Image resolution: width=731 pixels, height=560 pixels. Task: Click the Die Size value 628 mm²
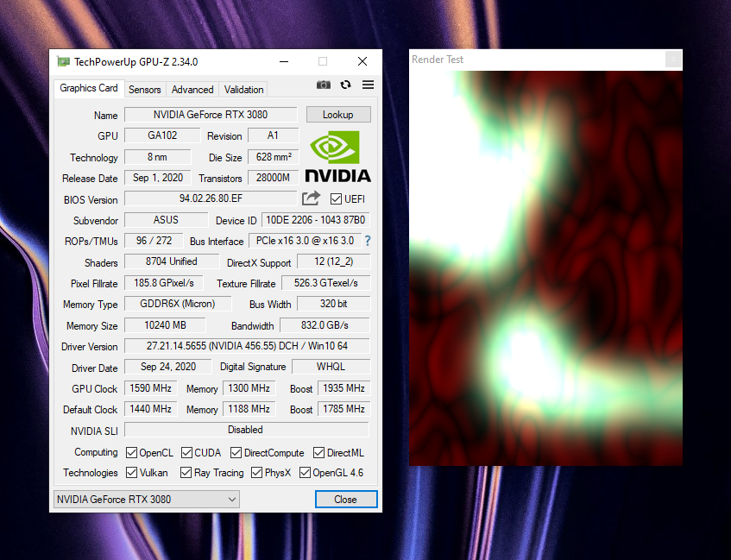[x=274, y=157]
